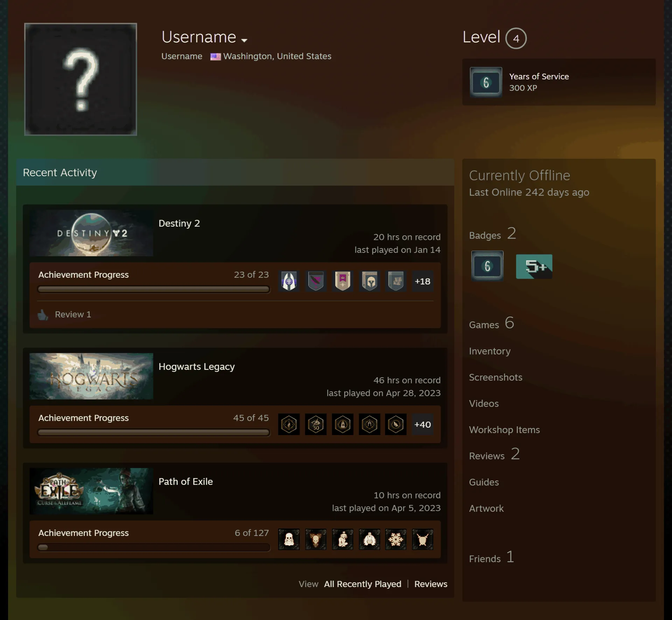Click Destiny 2 achievement progress bar
This screenshot has height=620, width=672.
coord(154,289)
